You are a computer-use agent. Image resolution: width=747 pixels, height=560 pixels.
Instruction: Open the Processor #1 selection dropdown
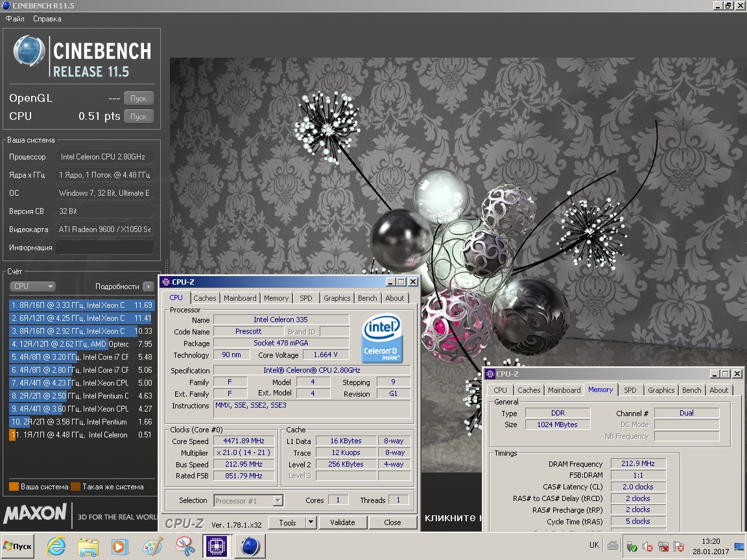pyautogui.click(x=248, y=500)
